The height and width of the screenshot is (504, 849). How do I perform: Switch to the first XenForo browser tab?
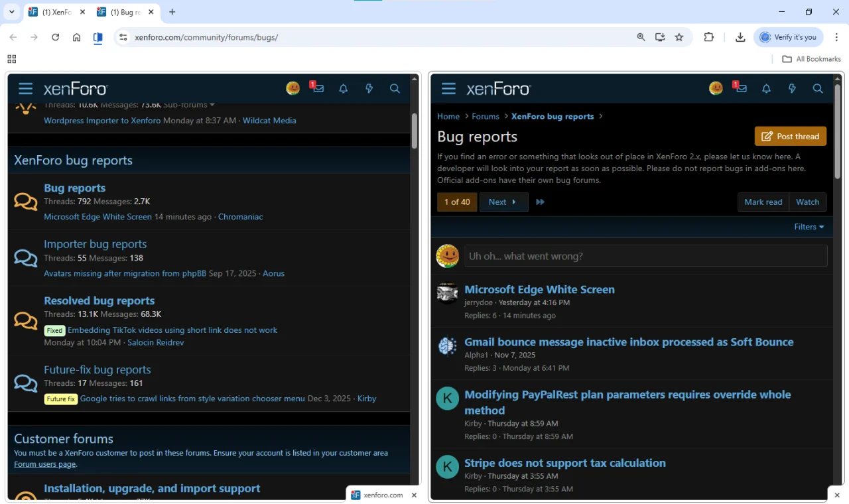point(56,12)
